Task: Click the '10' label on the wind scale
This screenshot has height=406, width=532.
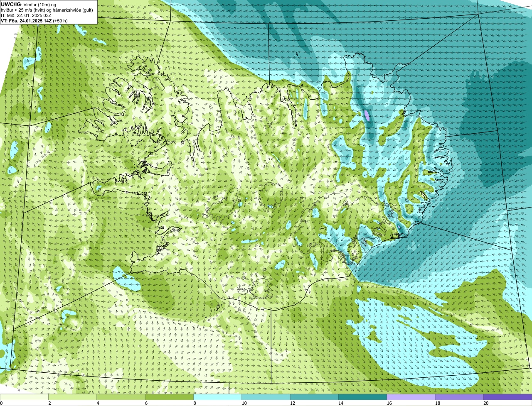Action: pyautogui.click(x=244, y=403)
